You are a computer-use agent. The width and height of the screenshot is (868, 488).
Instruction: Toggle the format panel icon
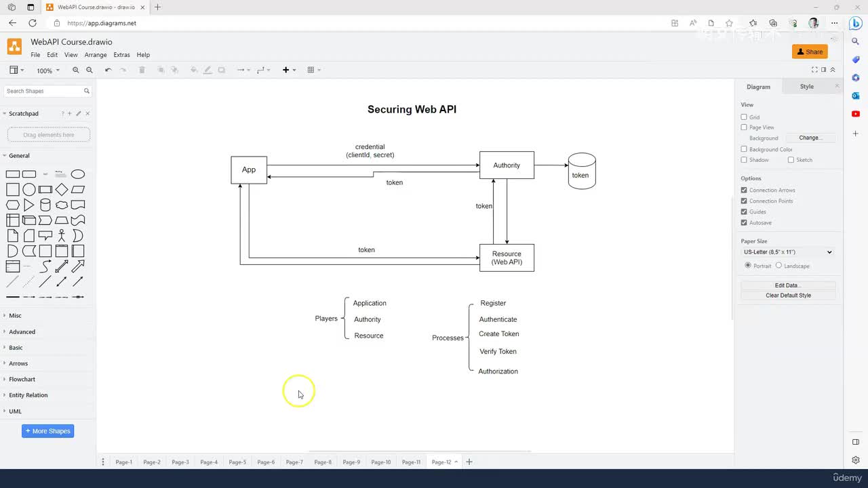[824, 70]
